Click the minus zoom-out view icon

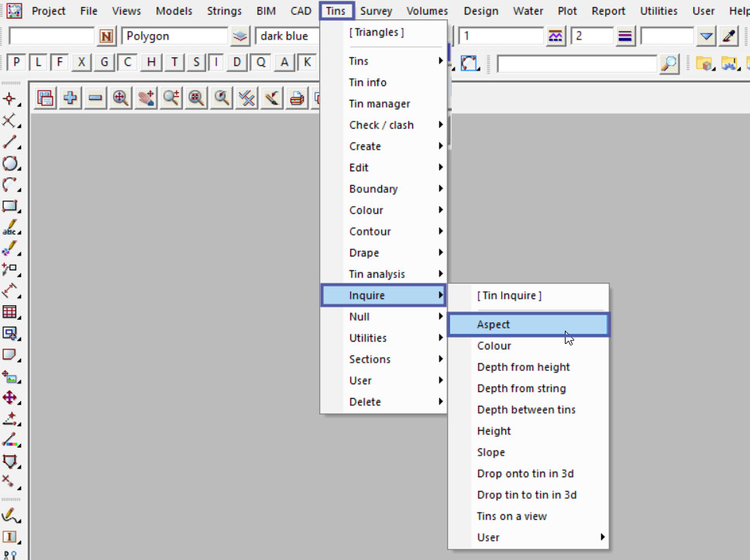pyautogui.click(x=95, y=98)
